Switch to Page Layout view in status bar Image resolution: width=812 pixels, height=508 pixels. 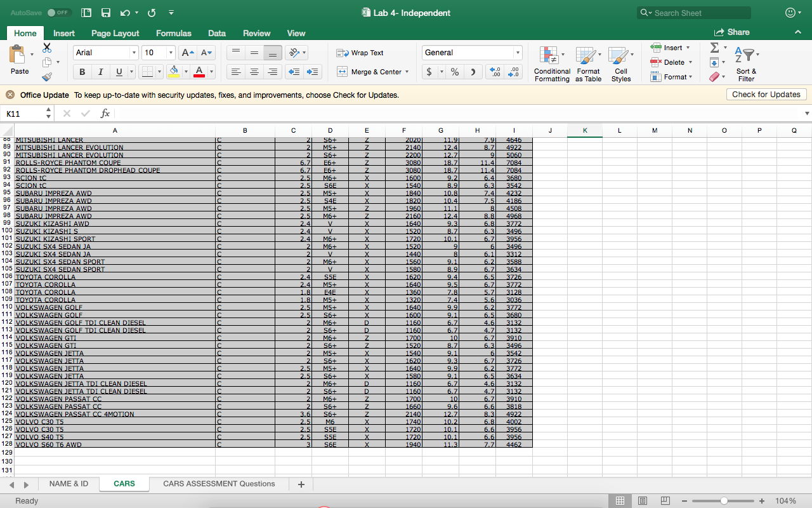click(x=643, y=500)
